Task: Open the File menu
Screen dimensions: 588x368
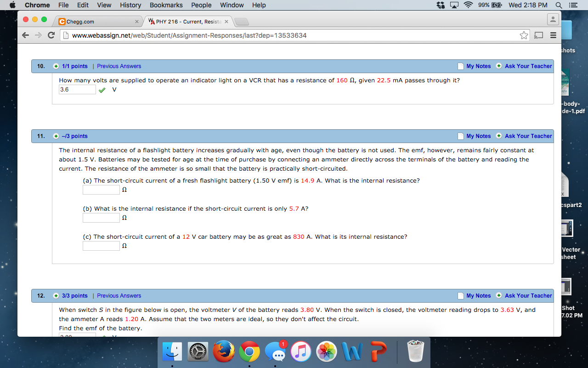Action: (63, 5)
